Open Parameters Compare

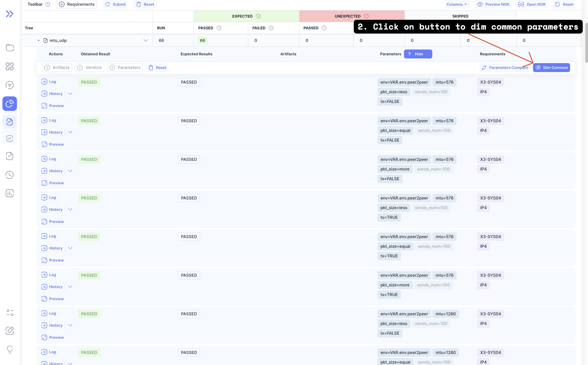505,67
